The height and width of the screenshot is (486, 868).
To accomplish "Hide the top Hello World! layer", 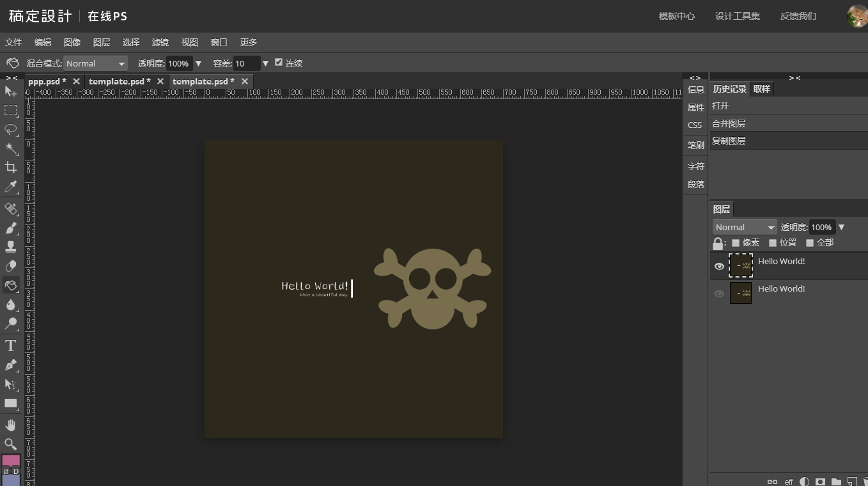I will pos(719,266).
